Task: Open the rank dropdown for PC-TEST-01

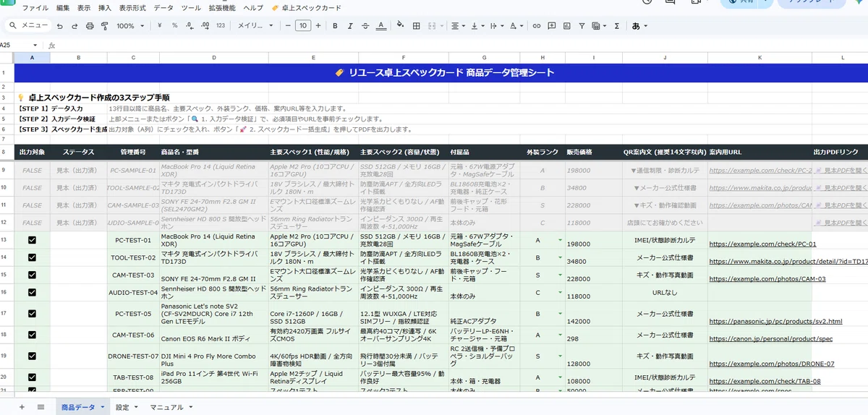Action: pos(559,240)
